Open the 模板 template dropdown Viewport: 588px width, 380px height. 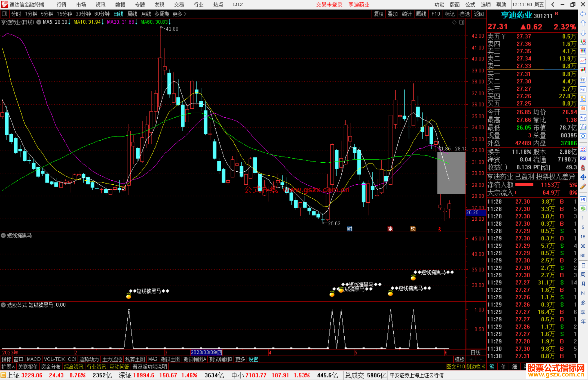pos(460,359)
